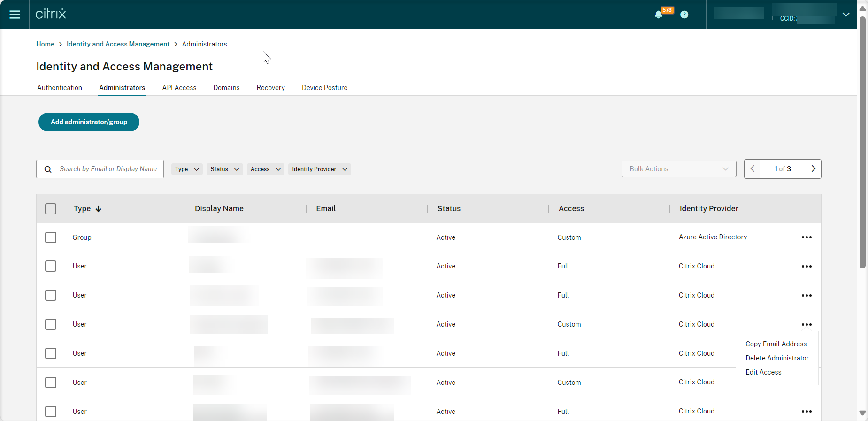Switch to the API Access tab
The image size is (868, 421).
(x=179, y=88)
